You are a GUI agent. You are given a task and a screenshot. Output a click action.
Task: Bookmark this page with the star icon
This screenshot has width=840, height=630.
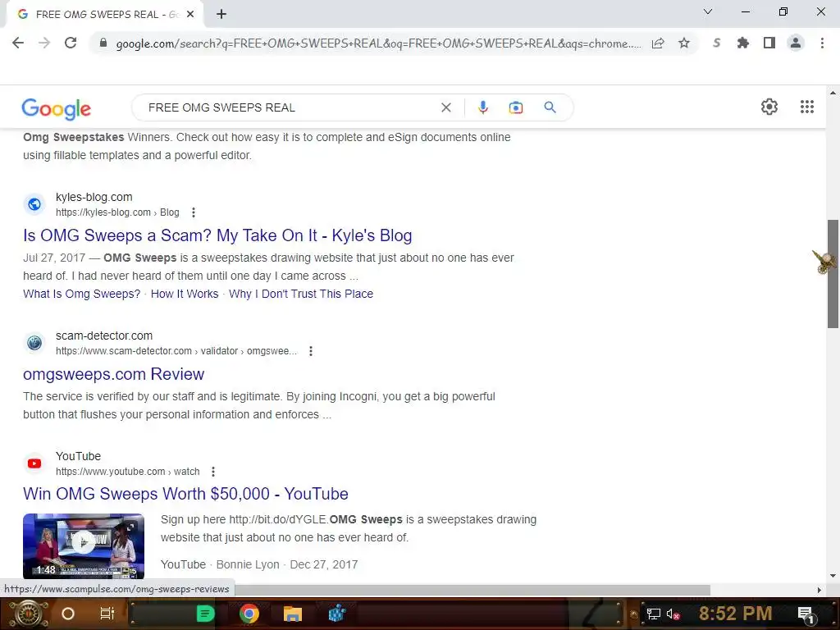(x=683, y=43)
